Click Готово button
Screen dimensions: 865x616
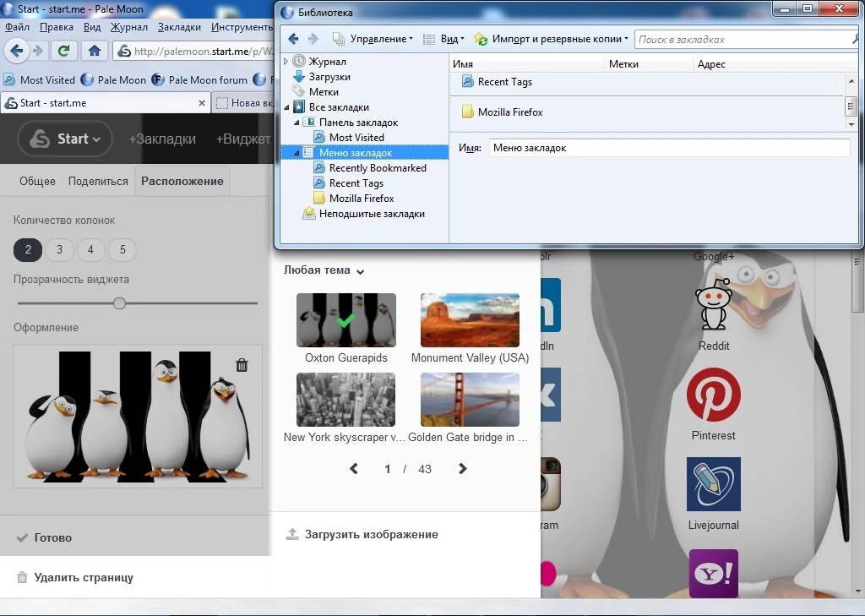point(44,537)
